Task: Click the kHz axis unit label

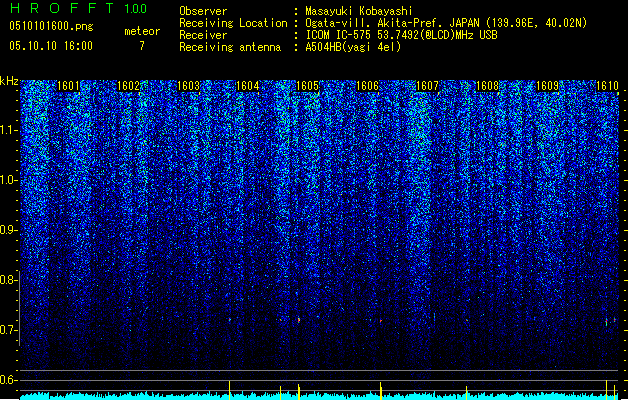Action: click(x=9, y=81)
